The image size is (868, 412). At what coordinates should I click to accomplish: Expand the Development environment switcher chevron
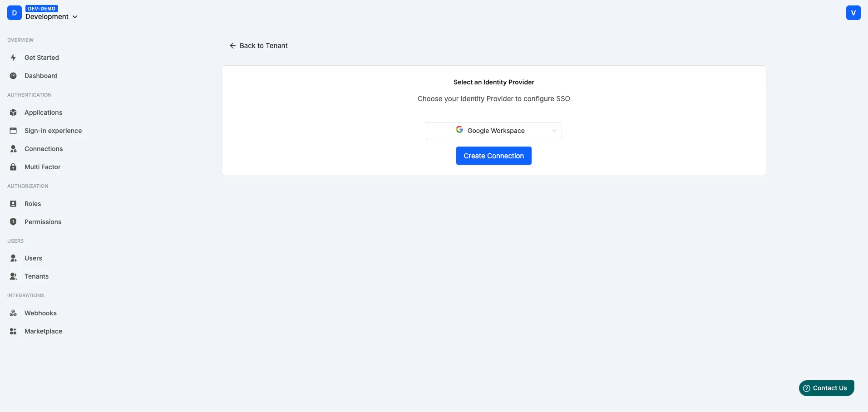[x=74, y=17]
